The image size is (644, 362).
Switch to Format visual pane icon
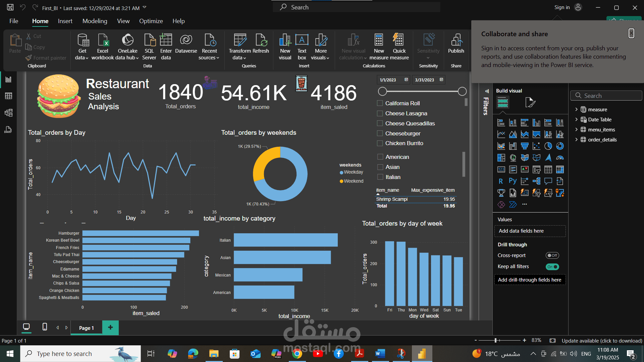[x=530, y=102]
